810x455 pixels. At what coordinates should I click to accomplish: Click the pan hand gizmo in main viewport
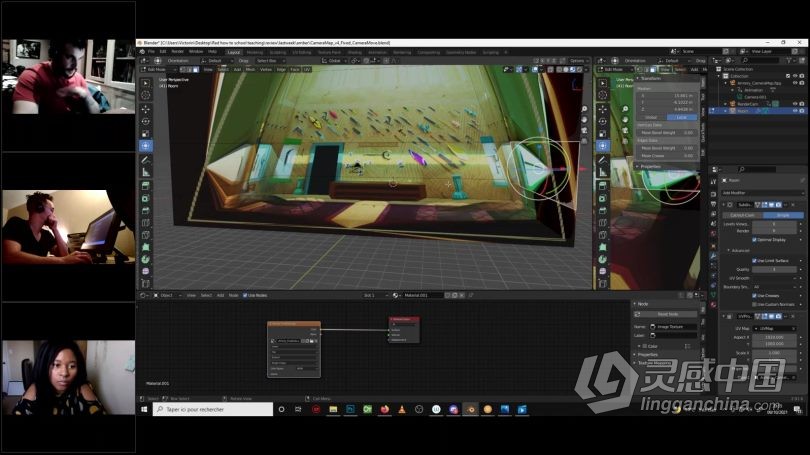(584, 119)
